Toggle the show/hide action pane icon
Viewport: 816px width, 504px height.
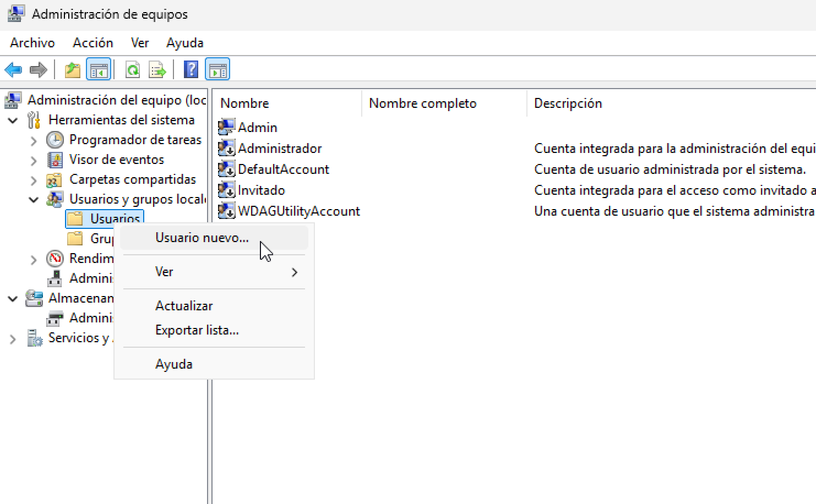point(217,70)
